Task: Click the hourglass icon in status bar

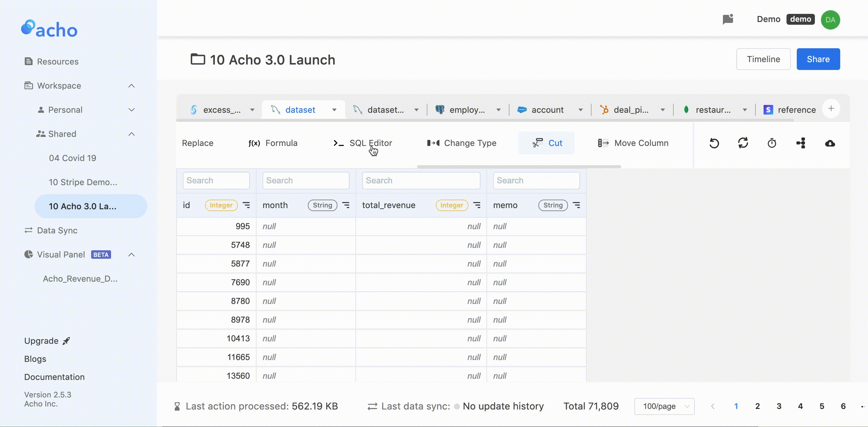Action: (177, 406)
